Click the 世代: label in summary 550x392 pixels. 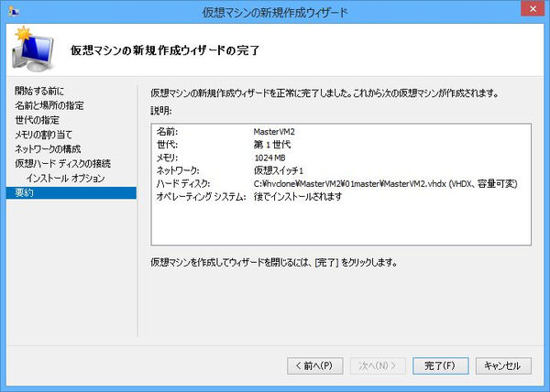point(168,145)
